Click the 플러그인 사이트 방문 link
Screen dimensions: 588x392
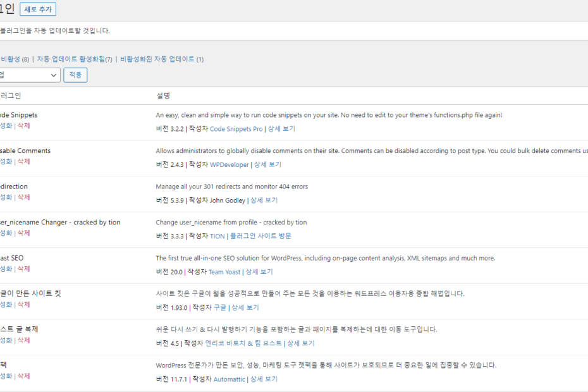point(260,236)
